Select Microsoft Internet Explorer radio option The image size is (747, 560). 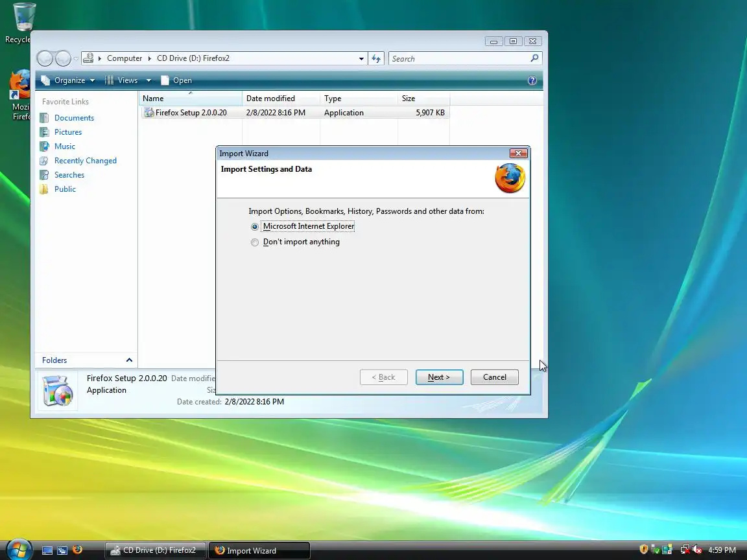pos(255,227)
